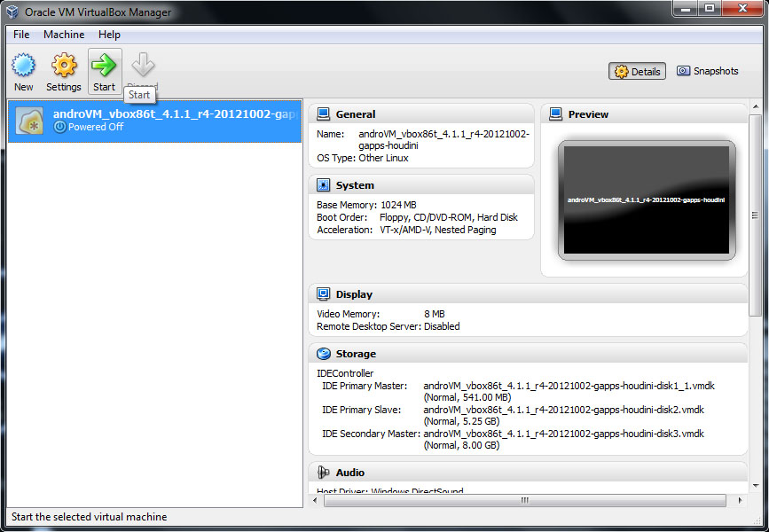Maximize the VirtualBox Manager window
Screen dimensions: 769x532
pos(710,9)
